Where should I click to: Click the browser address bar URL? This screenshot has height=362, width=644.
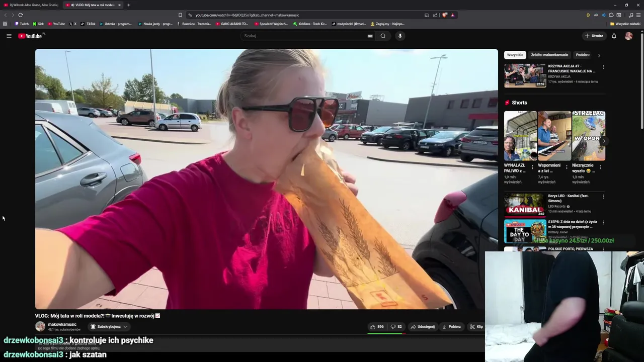click(x=247, y=15)
